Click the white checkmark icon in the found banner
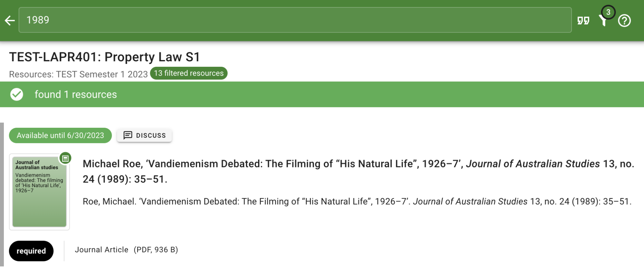Viewport: 644px width, 270px height. pos(17,95)
